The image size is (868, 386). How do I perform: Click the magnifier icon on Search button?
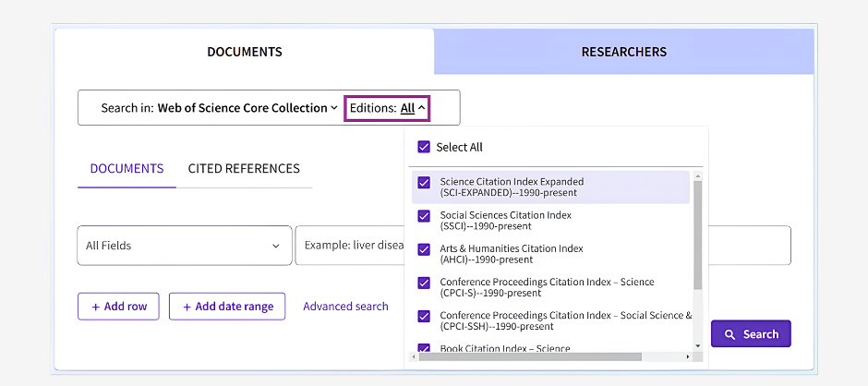point(730,334)
